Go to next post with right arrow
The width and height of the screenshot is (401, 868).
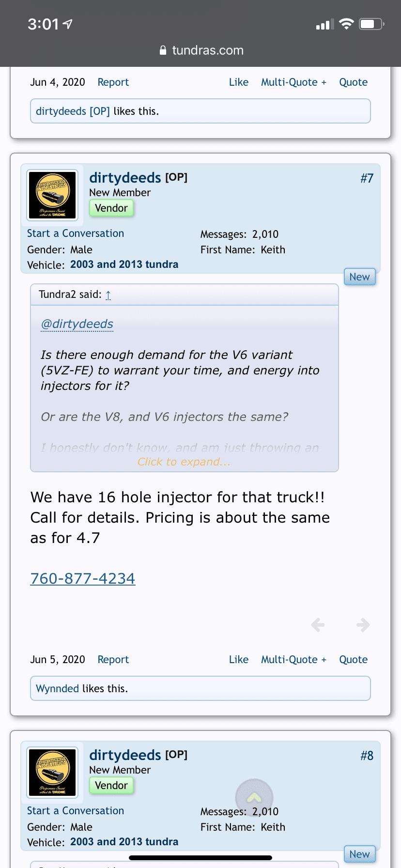tap(363, 625)
